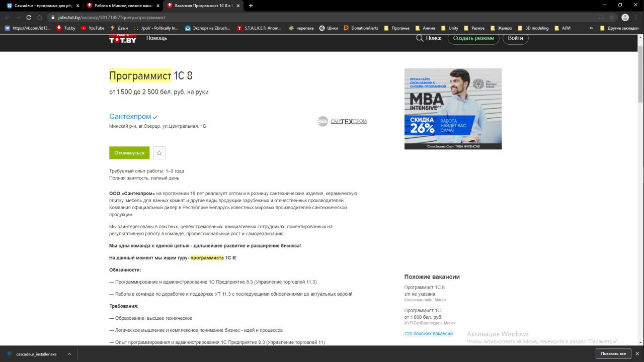Close the 'Работа в Минске' tab

[x=158, y=6]
